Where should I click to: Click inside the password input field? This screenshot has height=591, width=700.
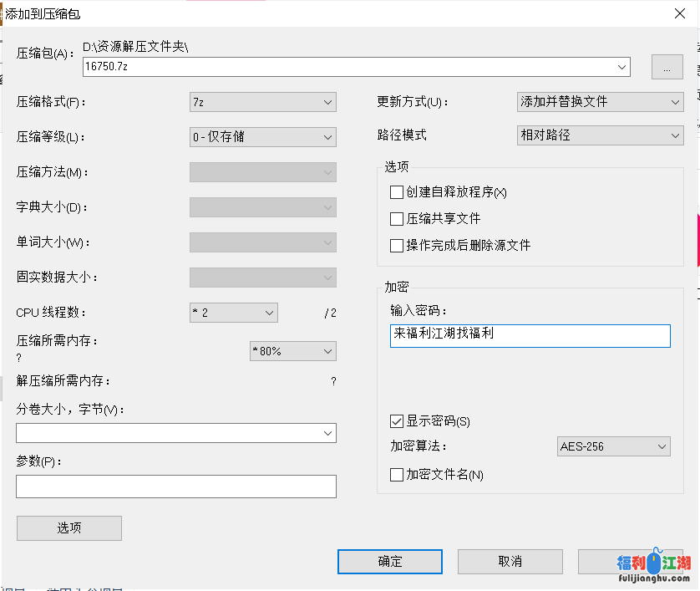(530, 335)
